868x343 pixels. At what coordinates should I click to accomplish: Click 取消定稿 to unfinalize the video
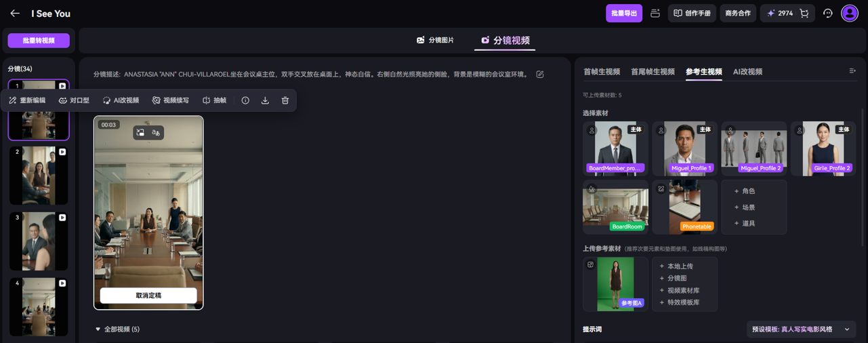pyautogui.click(x=148, y=296)
